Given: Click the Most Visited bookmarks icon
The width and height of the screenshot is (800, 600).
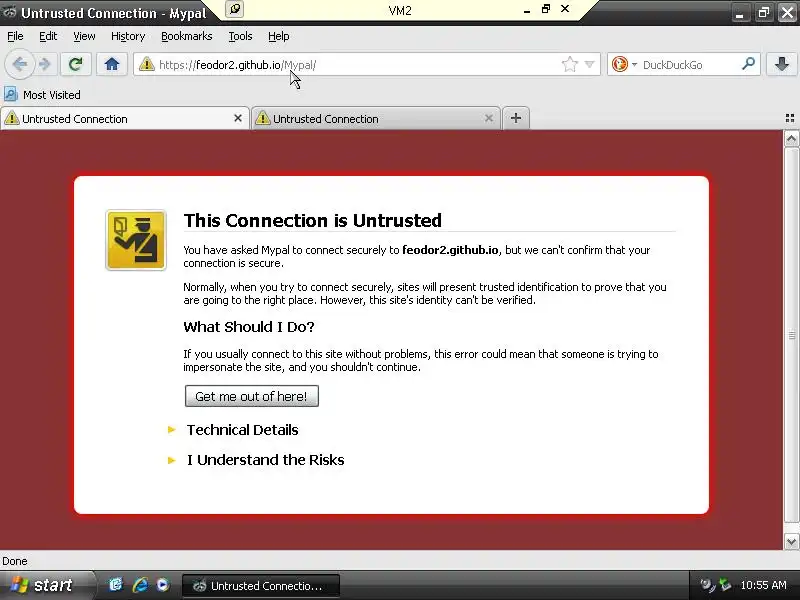Looking at the screenshot, I should click(x=11, y=94).
